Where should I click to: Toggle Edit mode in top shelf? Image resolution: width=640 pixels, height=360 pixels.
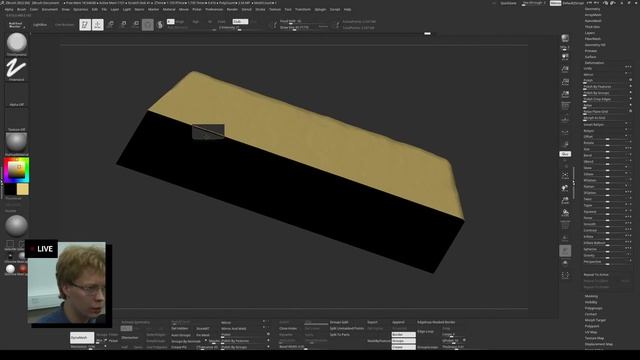click(x=85, y=25)
